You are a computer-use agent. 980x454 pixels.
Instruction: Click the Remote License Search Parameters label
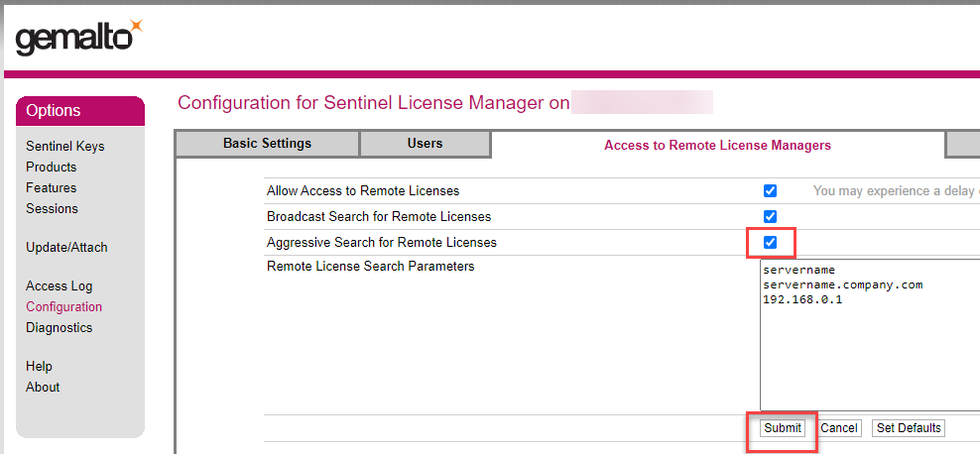coord(371,267)
